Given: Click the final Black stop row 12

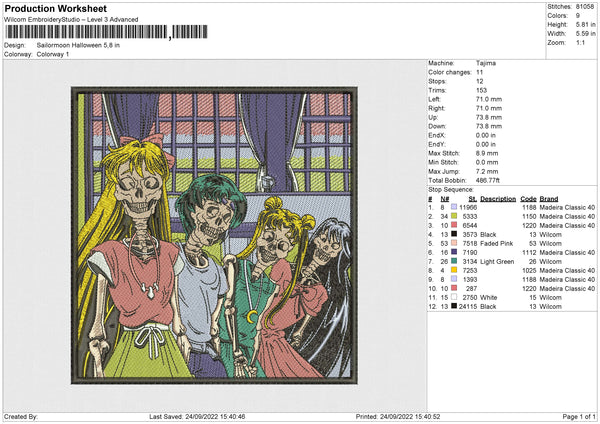Looking at the screenshot, I should 512,307.
